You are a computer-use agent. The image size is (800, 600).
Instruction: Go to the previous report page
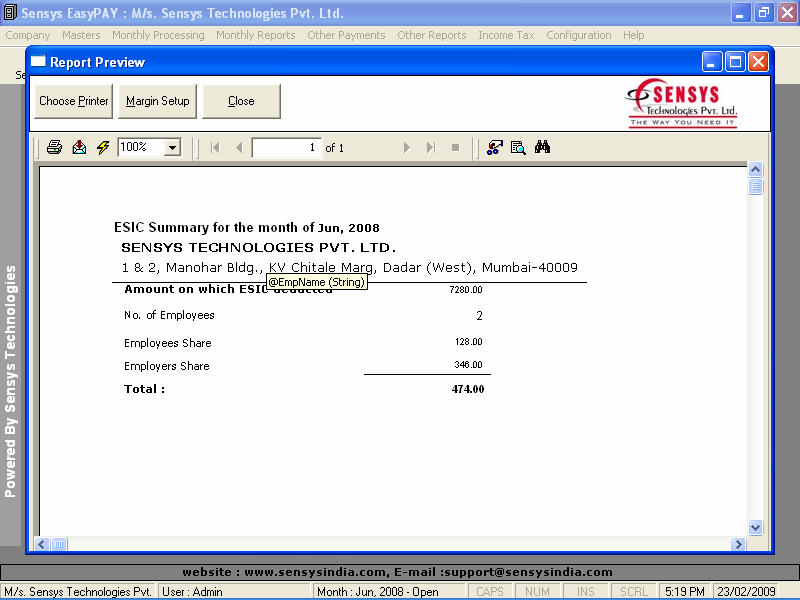[x=239, y=148]
